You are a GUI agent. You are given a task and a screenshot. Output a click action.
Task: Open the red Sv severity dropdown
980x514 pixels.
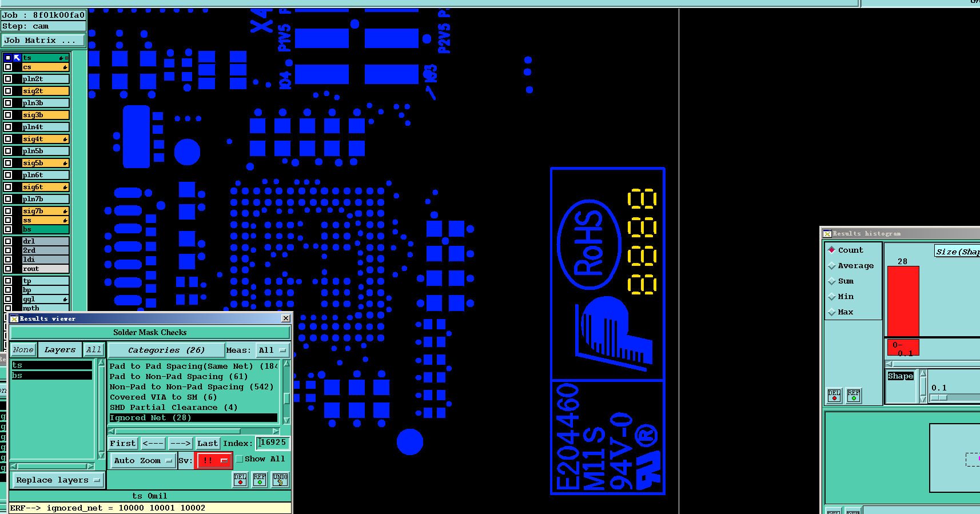[x=214, y=460]
